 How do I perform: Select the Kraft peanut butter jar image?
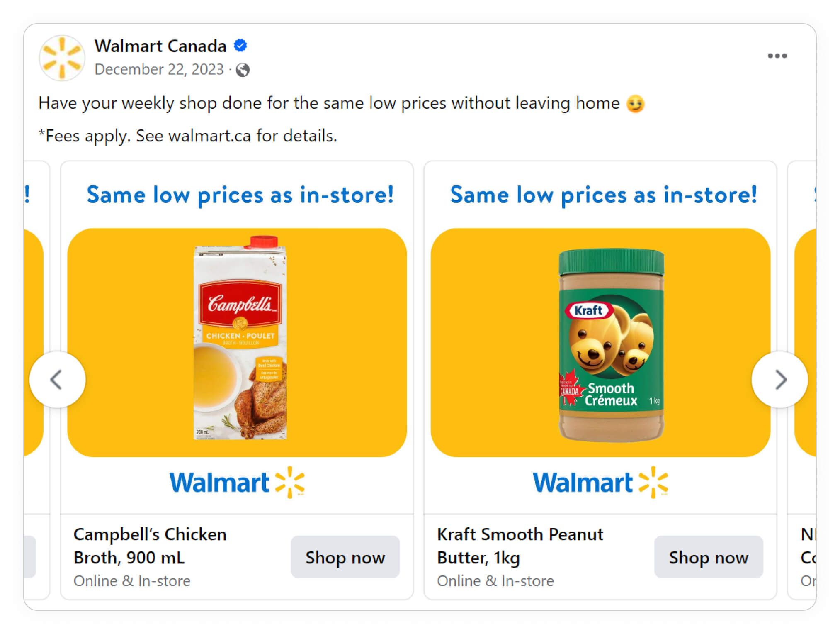coord(611,344)
